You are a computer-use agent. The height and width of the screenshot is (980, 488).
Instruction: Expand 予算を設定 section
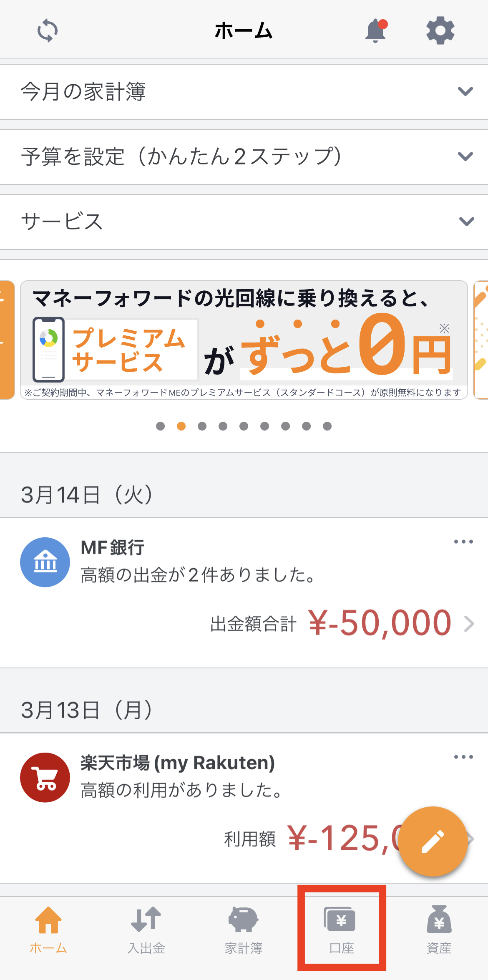(x=244, y=157)
